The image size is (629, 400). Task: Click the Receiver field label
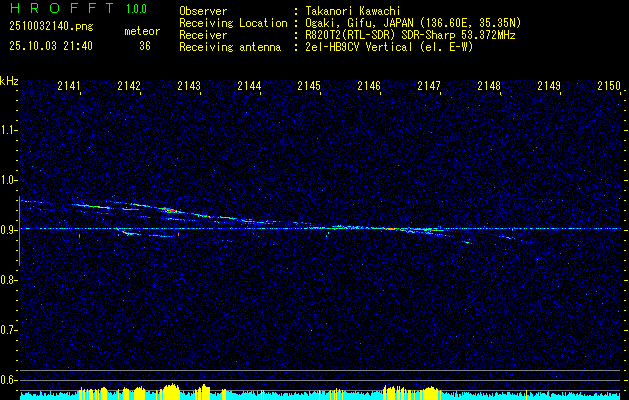(203, 35)
